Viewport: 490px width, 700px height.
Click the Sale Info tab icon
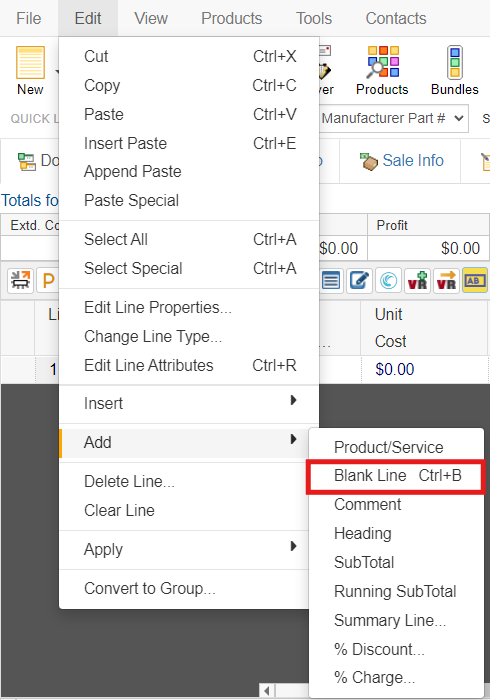coord(369,161)
